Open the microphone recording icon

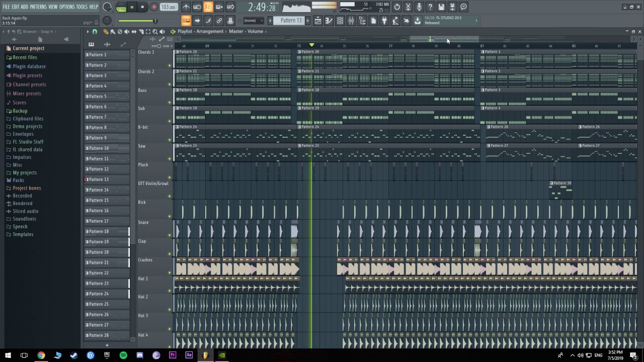419,7
